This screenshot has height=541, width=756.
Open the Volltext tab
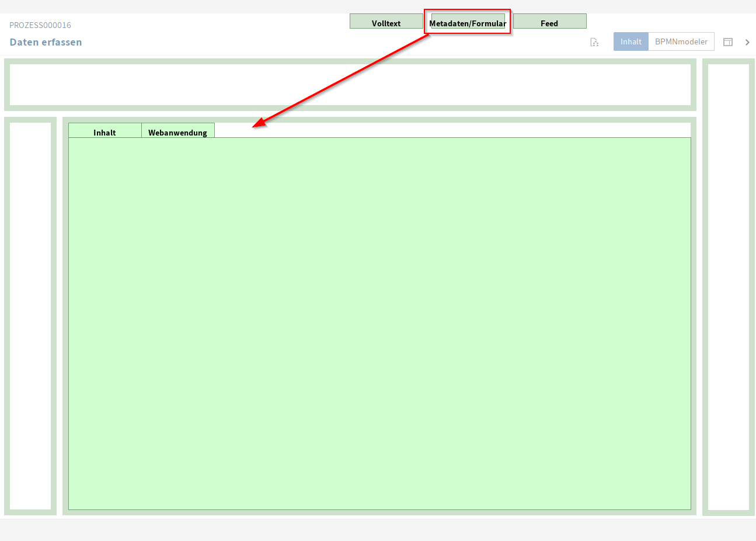tap(386, 22)
